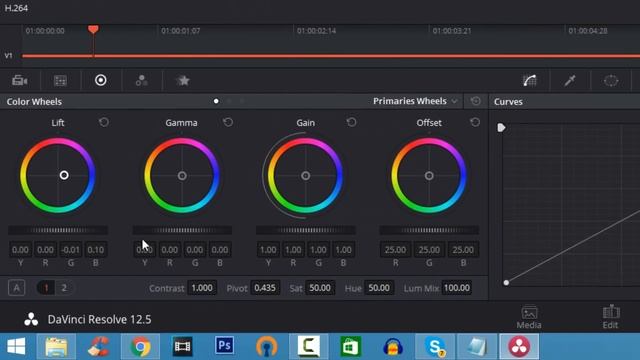Open the Color Match palette icon

point(60,80)
